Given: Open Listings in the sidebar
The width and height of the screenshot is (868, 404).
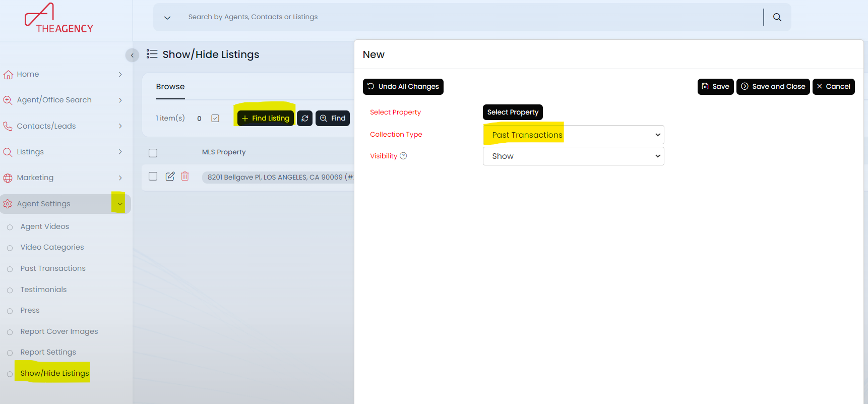Looking at the screenshot, I should pos(30,152).
